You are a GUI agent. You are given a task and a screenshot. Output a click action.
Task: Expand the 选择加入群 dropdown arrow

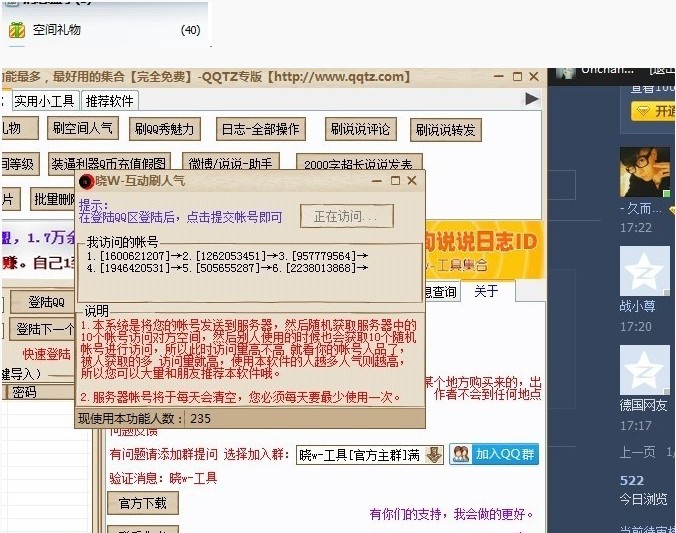[433, 455]
